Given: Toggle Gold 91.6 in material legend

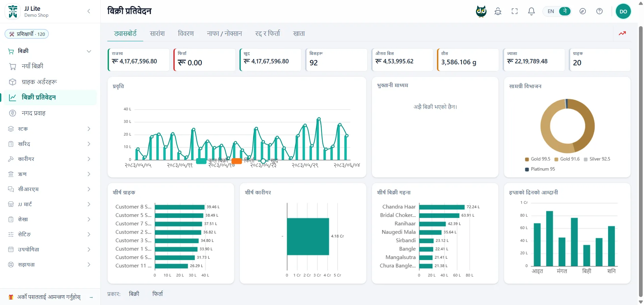Looking at the screenshot, I should 567,159.
